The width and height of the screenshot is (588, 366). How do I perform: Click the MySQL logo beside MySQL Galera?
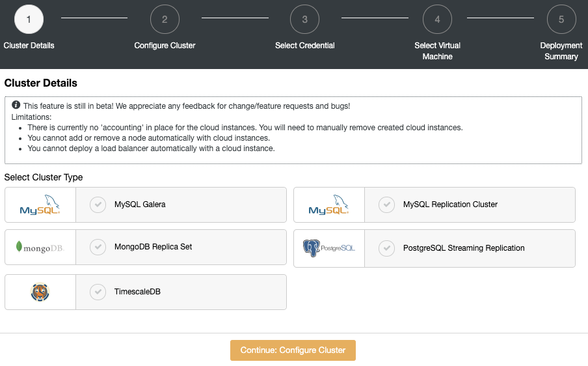click(40, 204)
